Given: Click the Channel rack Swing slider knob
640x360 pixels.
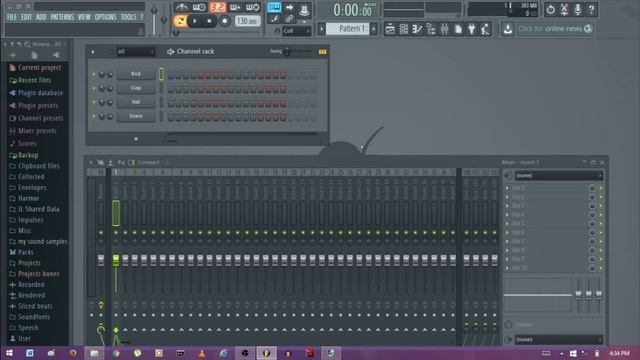Looking at the screenshot, I should [x=287, y=51].
